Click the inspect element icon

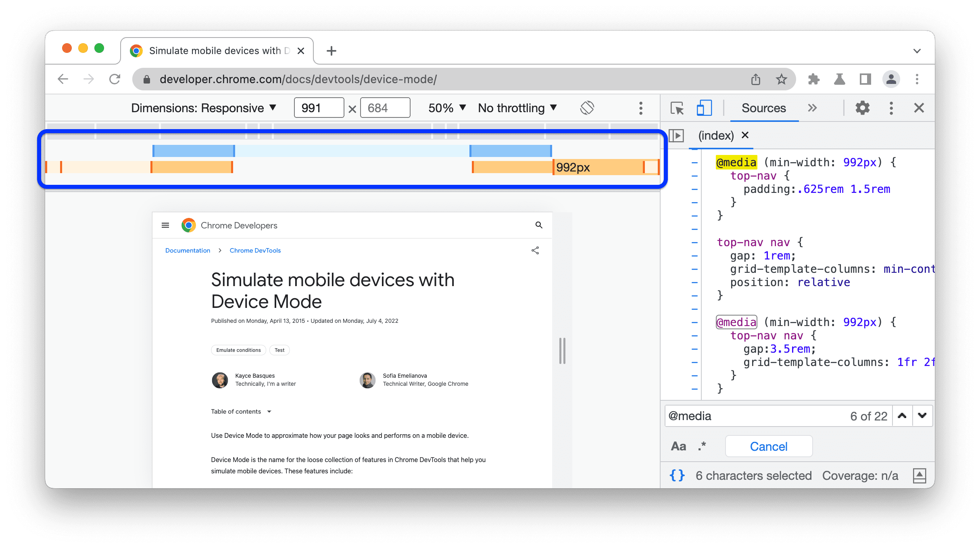click(x=676, y=109)
